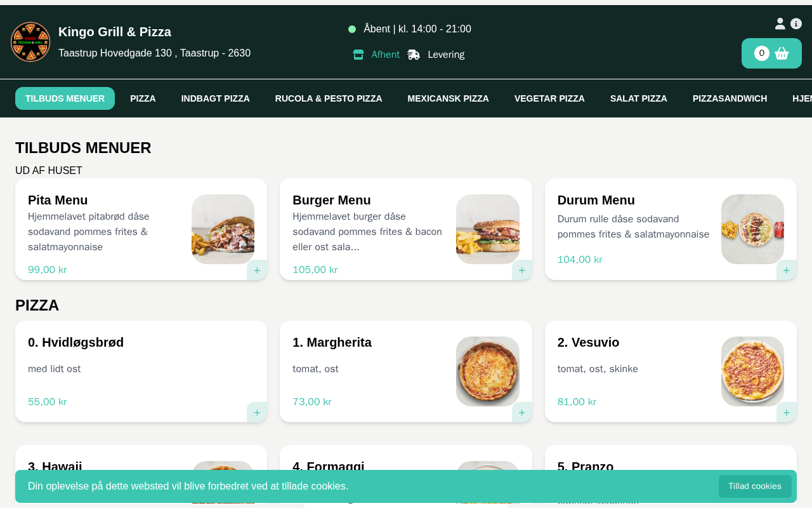Viewport: 812px width, 508px height.
Task: Click the PIZZA section heading
Action: [37, 305]
